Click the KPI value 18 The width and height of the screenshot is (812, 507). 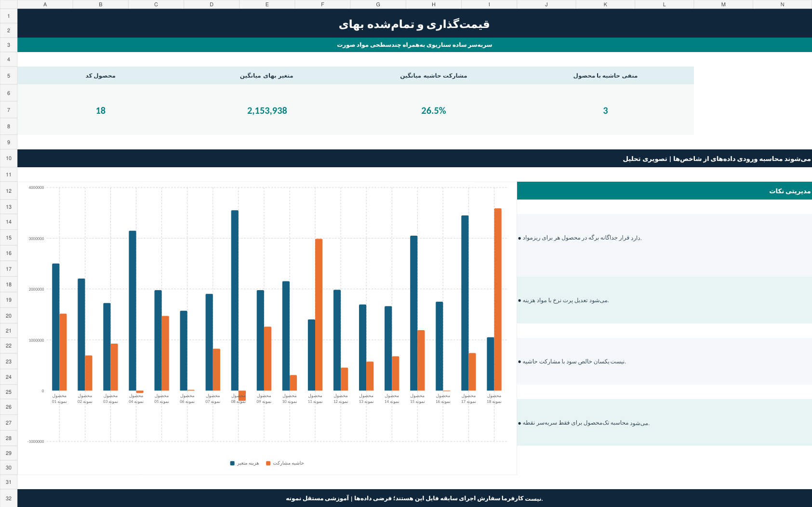click(x=101, y=110)
